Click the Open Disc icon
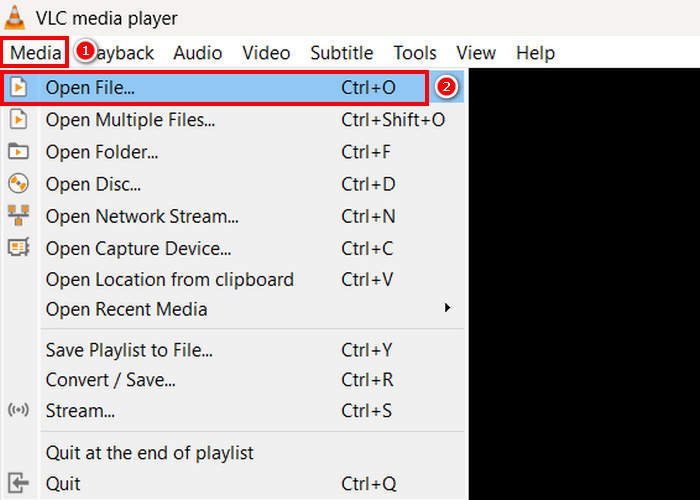The image size is (700, 500). click(17, 184)
